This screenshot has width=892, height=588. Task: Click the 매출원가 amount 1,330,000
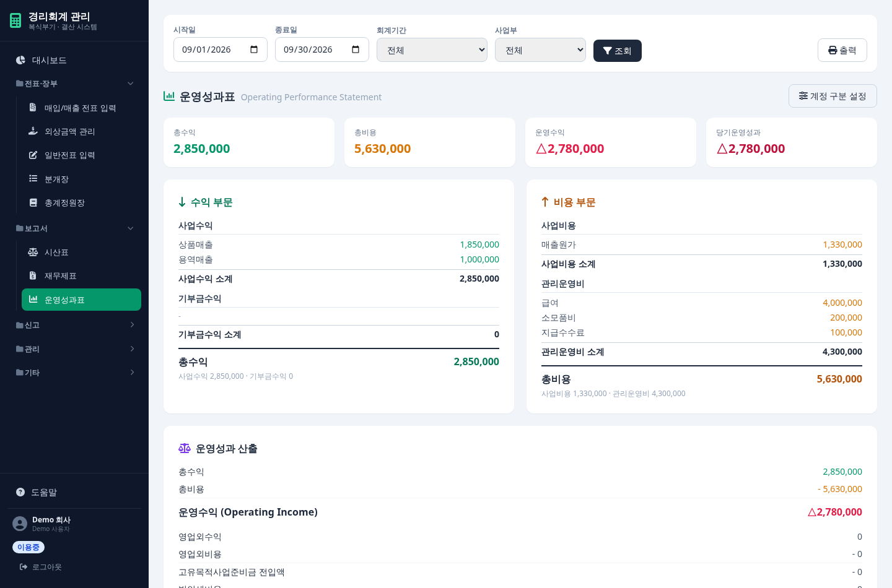842,244
